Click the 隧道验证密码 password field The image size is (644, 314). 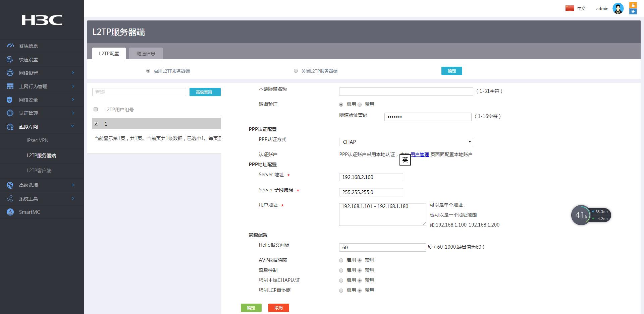click(428, 117)
